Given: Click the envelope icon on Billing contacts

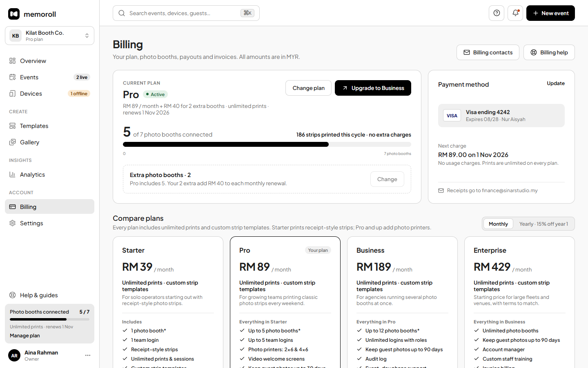Looking at the screenshot, I should tap(467, 52).
